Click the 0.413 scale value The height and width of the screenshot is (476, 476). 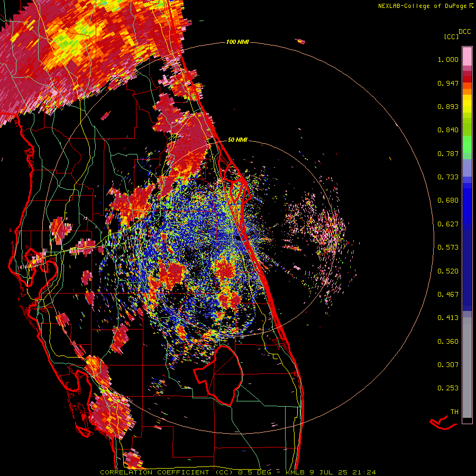(x=448, y=318)
